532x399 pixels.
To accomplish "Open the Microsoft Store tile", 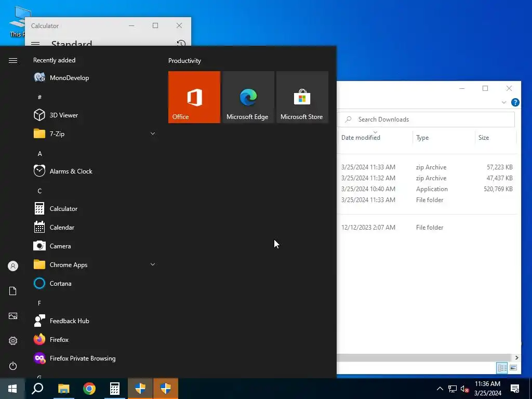I will [x=302, y=97].
